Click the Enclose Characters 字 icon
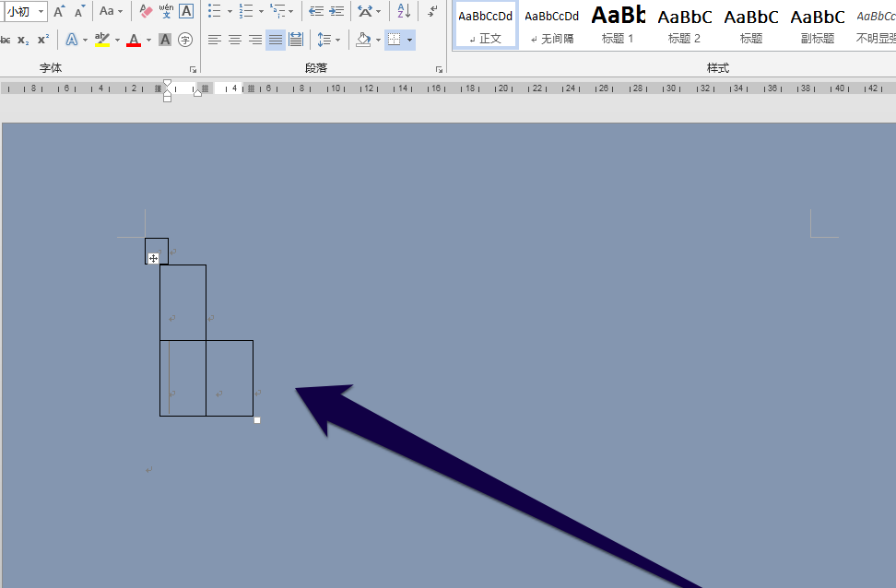The width and height of the screenshot is (896, 588). coord(185,40)
